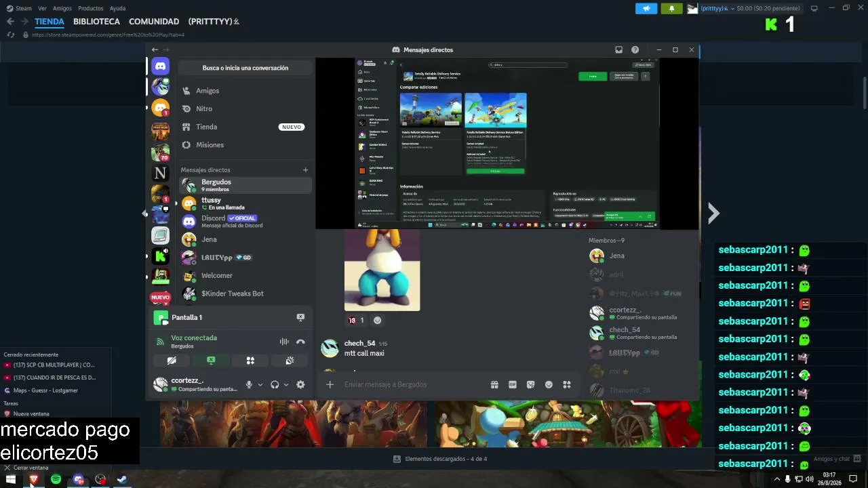Open Discord home direct messages icon
The image size is (868, 488).
click(160, 66)
